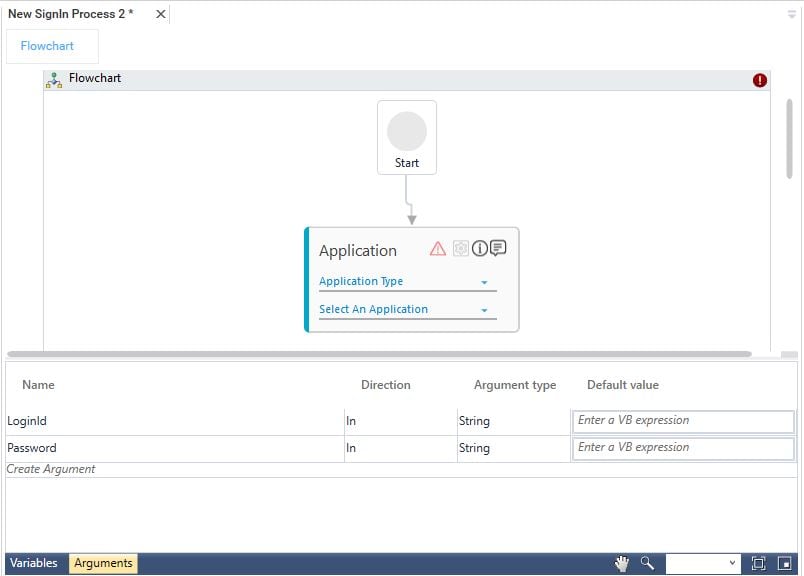Open the Application activity settings gear
804x576 pixels.
(x=460, y=249)
